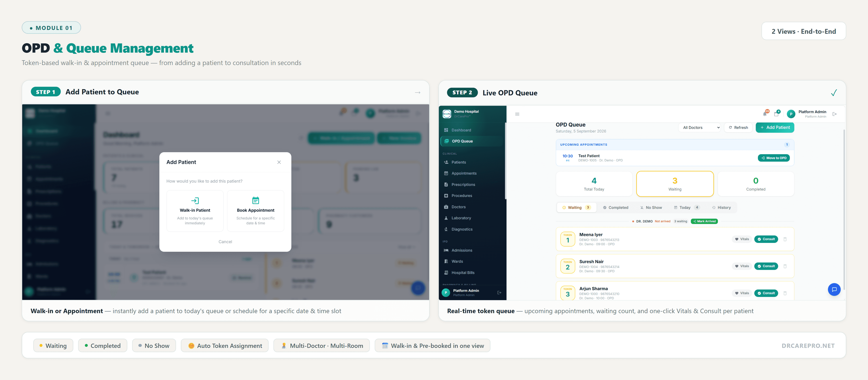Switch to the Today tab

[687, 207]
